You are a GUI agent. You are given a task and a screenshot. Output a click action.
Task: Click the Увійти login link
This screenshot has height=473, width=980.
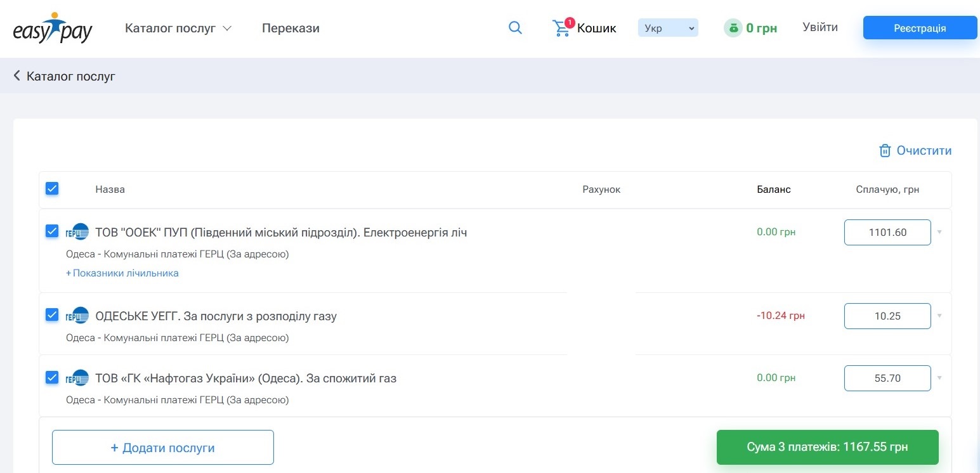(x=820, y=27)
